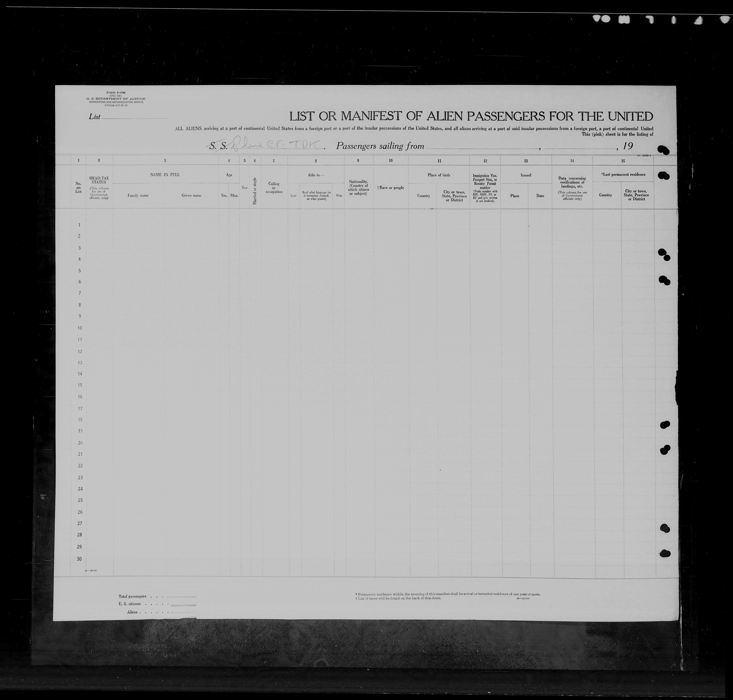Click "City or town" under Place of birth
Screen dimensions: 733x700
pyautogui.click(x=454, y=196)
